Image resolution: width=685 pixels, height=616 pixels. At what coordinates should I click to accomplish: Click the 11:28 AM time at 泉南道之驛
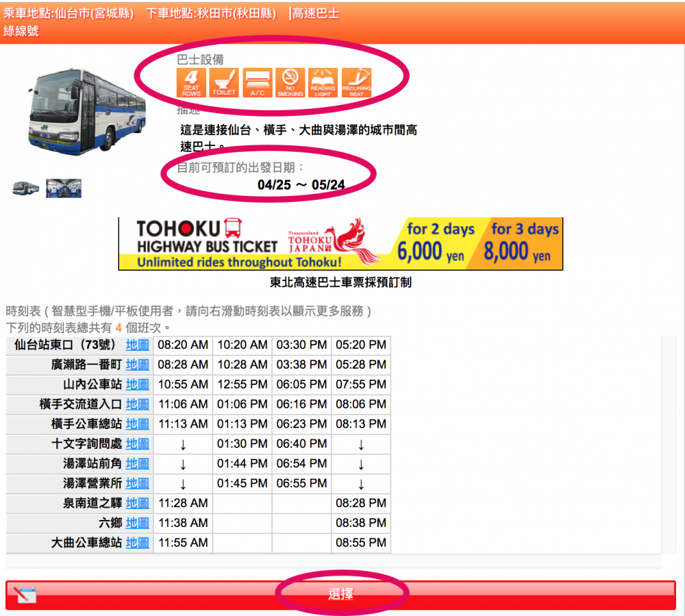tap(183, 504)
